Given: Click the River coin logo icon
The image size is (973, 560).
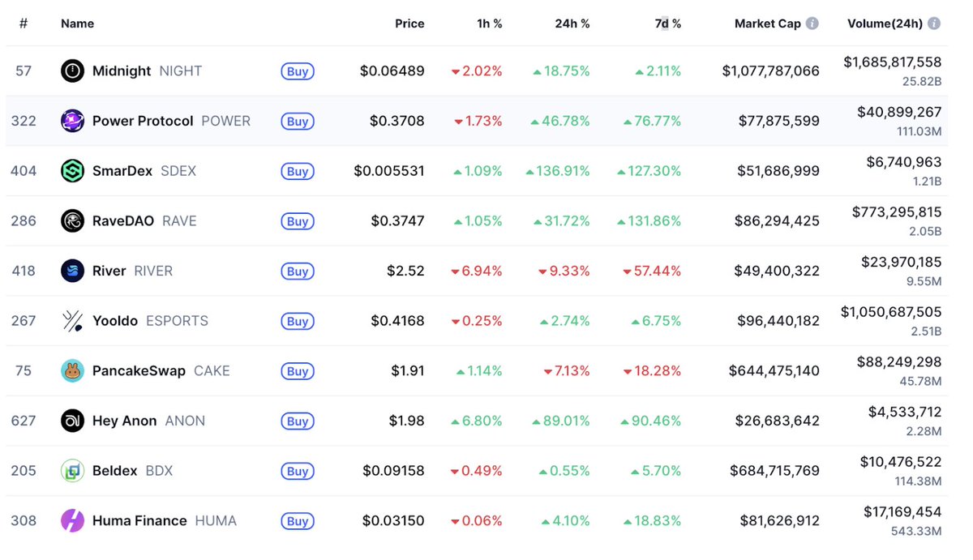Looking at the screenshot, I should pyautogui.click(x=72, y=271).
